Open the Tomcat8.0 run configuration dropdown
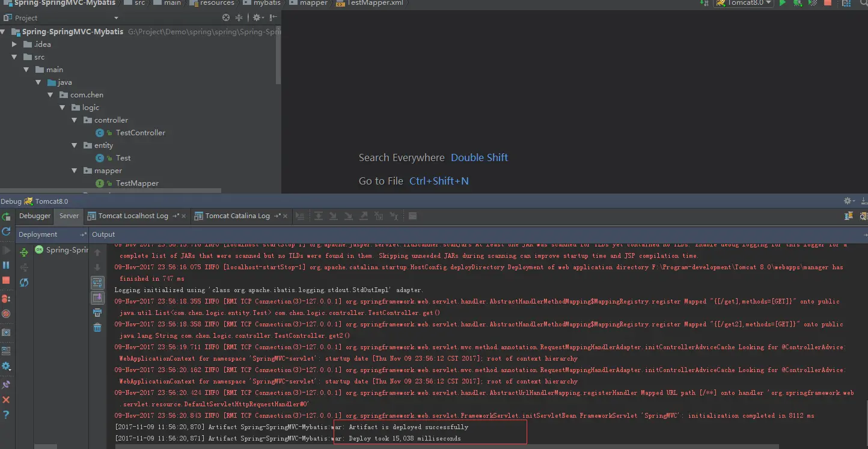Image resolution: width=868 pixels, height=449 pixels. pos(744,3)
